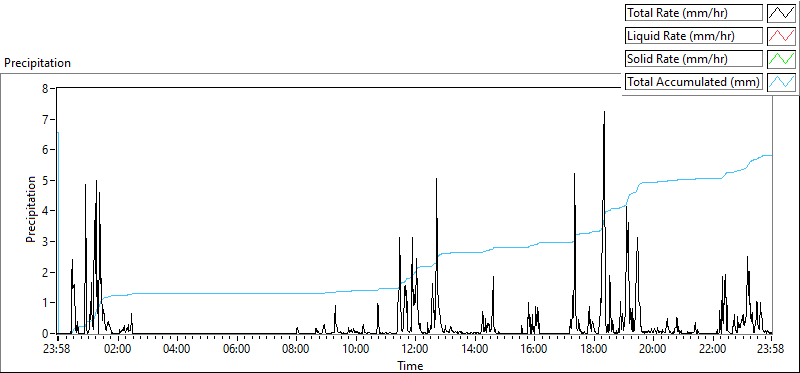Image resolution: width=800 pixels, height=373 pixels.
Task: Click the ending 23:58 time label
Action: pos(771,350)
